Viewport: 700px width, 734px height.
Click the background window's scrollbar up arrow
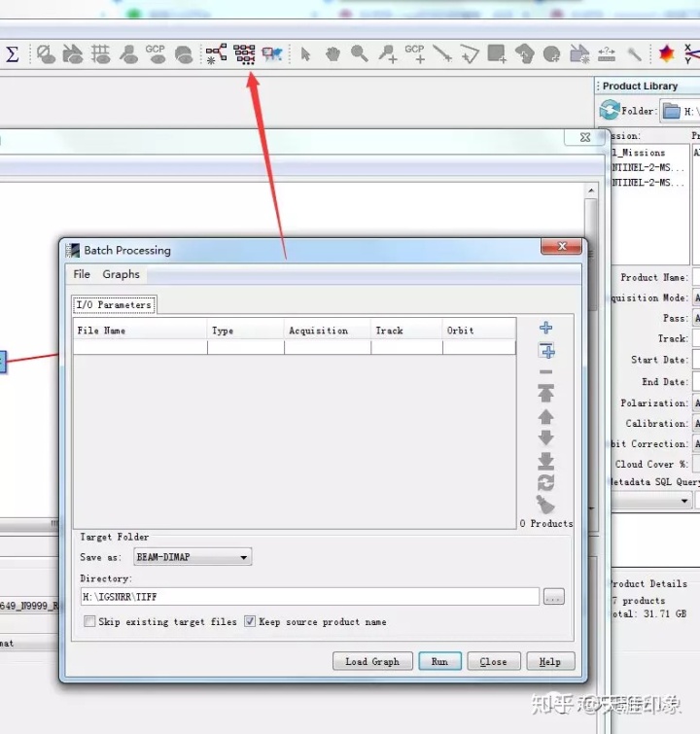click(x=591, y=190)
